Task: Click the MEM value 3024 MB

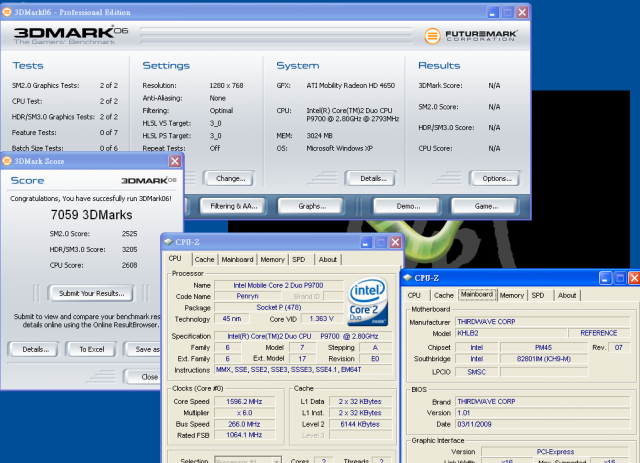Action: [x=320, y=136]
